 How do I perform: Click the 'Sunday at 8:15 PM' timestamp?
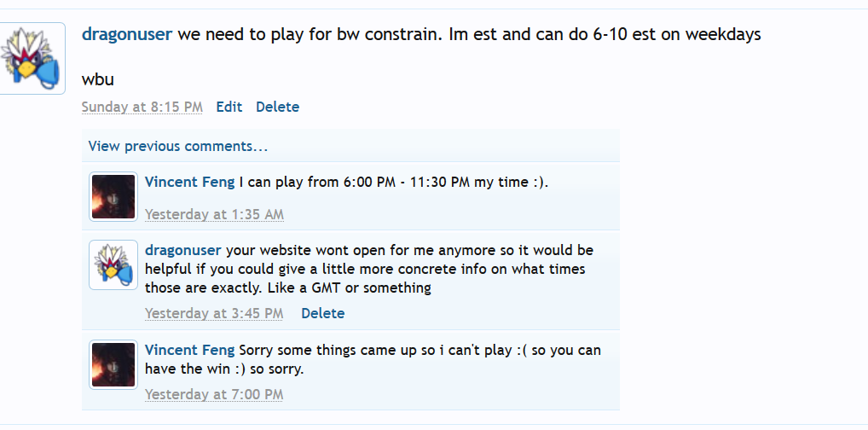tap(142, 107)
